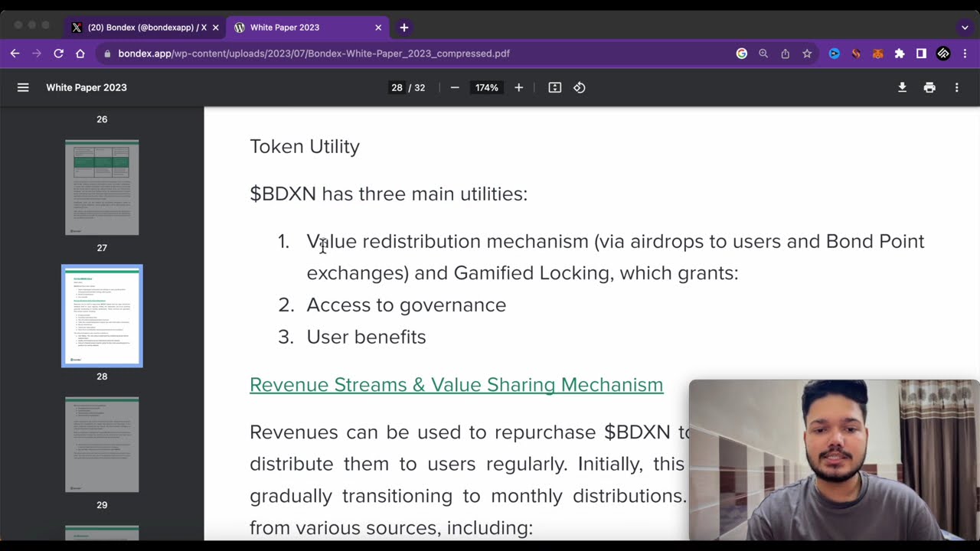Close the Bondex X tab
Image resolution: width=980 pixels, height=551 pixels.
[x=216, y=28]
